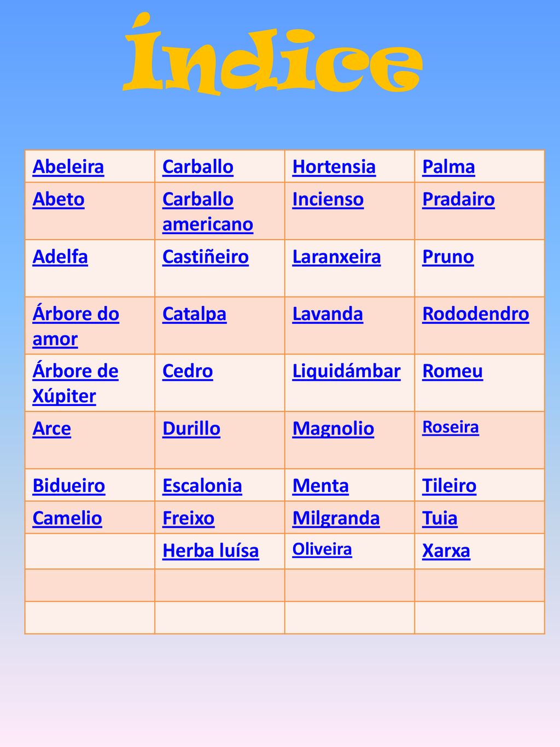This screenshot has width=560, height=747.
Task: Follow the Milgranda hyperlink
Action: pyautogui.click(x=336, y=518)
